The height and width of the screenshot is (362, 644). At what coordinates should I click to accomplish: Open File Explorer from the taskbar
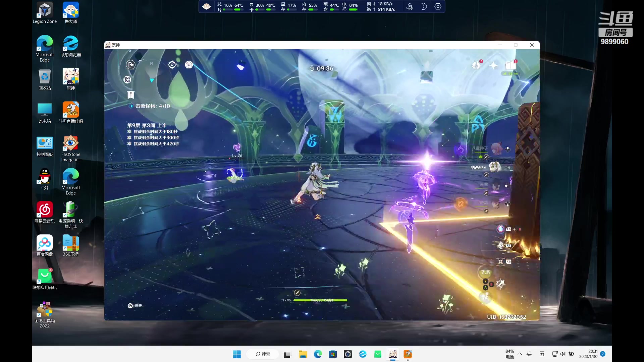coord(303,354)
